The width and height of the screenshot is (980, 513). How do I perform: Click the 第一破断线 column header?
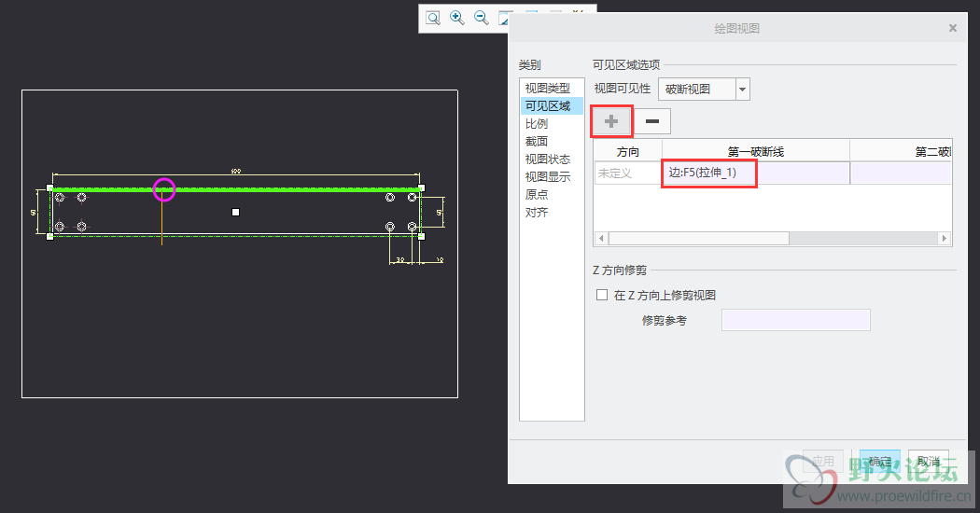756,151
